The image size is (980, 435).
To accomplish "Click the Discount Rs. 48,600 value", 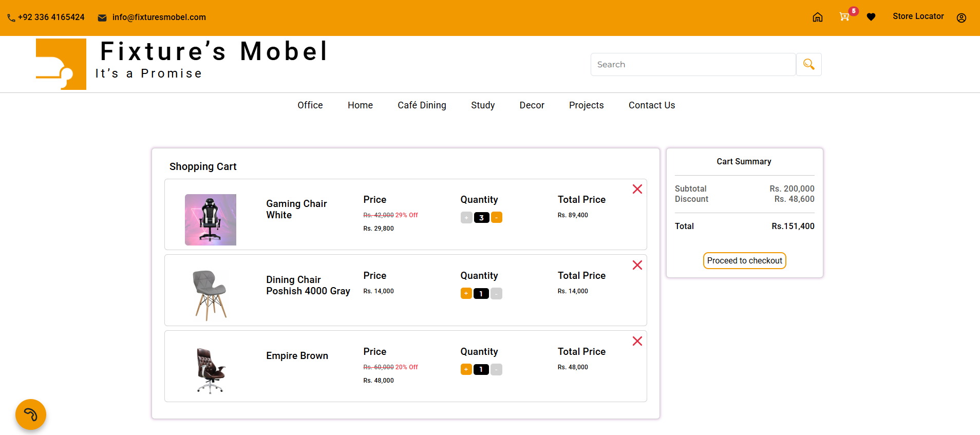I will tap(795, 199).
